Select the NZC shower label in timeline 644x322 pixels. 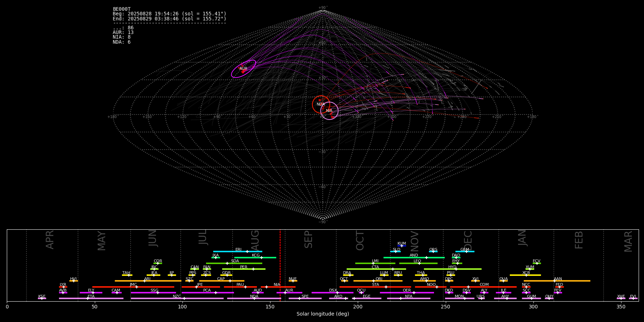(x=177, y=297)
